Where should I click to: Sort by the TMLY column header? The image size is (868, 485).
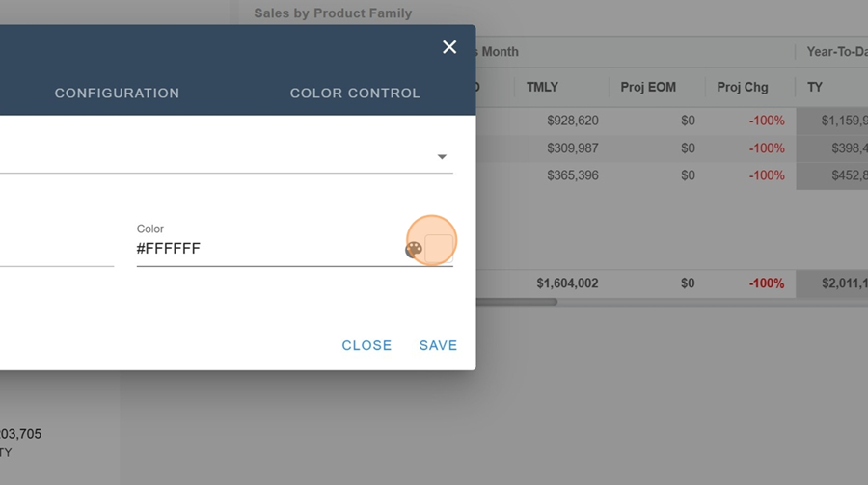(x=543, y=87)
